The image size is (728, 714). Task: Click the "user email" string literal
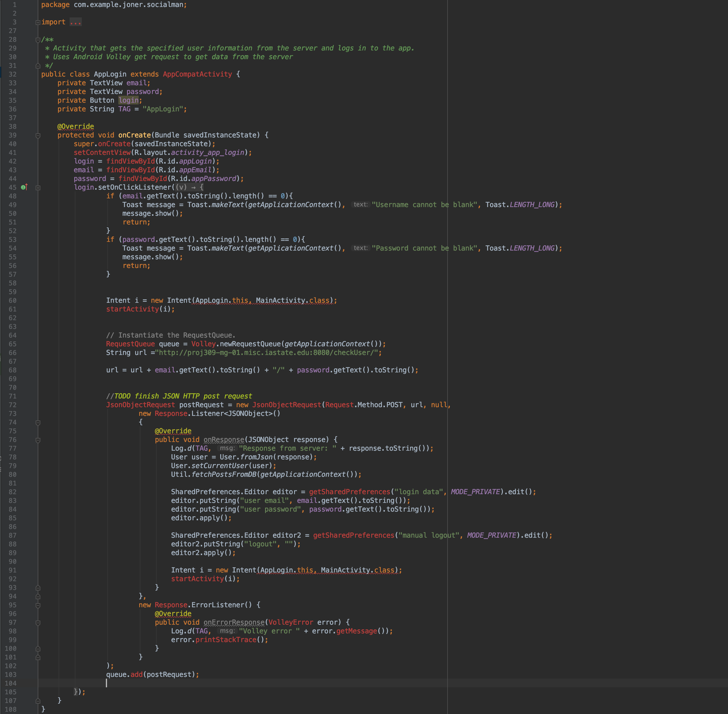tap(265, 501)
